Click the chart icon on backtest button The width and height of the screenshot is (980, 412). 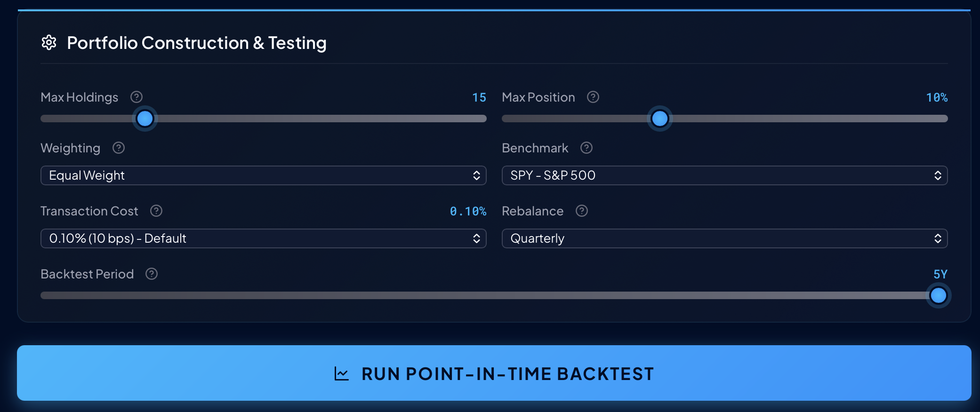[x=342, y=374]
